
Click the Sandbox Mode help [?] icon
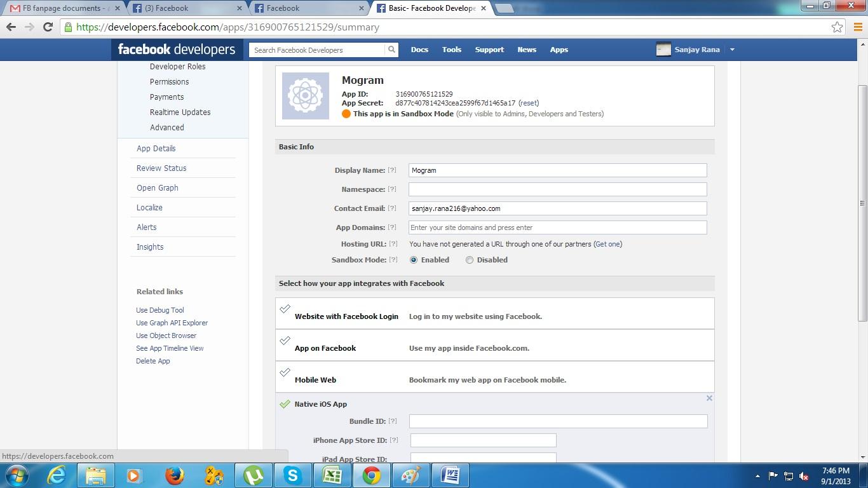coord(392,260)
